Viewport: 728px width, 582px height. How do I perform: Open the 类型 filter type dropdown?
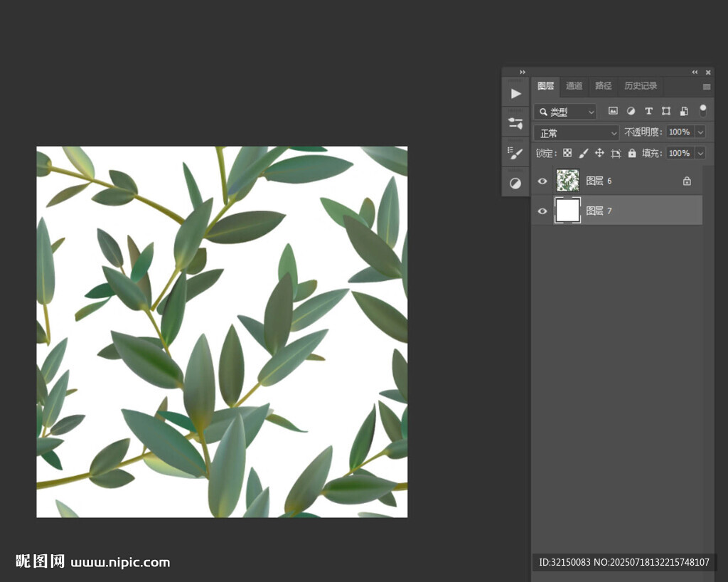(566, 112)
